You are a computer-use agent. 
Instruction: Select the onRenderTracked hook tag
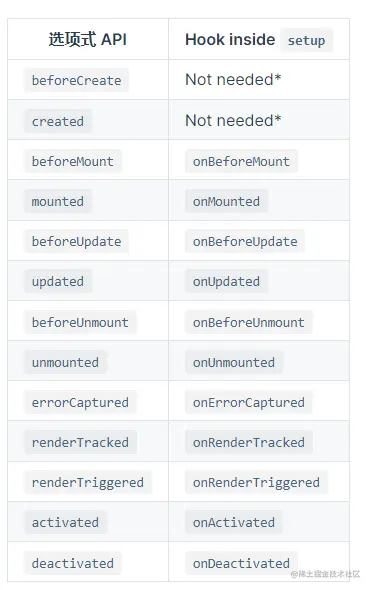(249, 442)
